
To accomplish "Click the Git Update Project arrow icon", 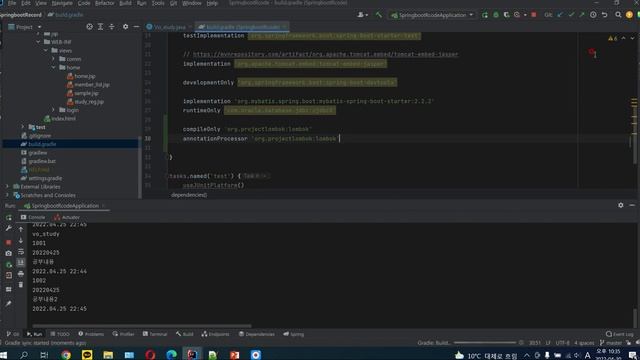I will click(560, 15).
